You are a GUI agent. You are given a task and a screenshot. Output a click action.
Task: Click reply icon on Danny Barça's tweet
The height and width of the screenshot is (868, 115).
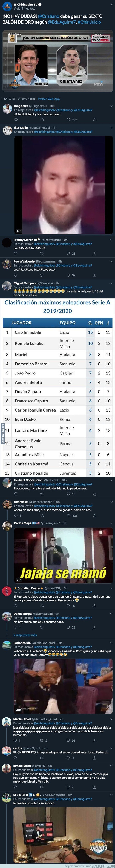point(16,627)
